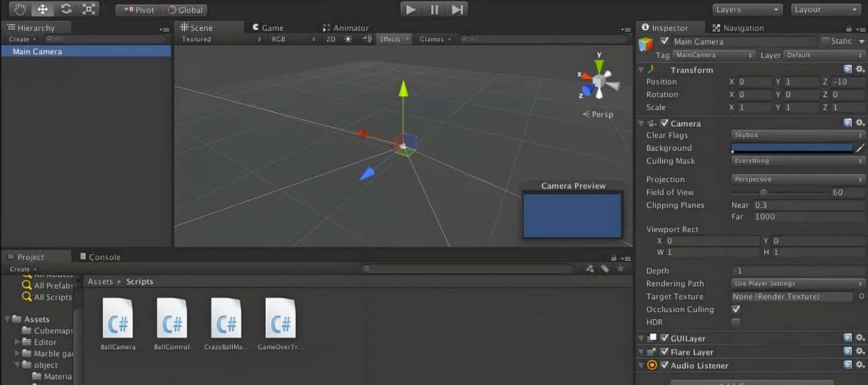This screenshot has width=868, height=385.
Task: Toggle the Global coordinate button
Action: click(x=184, y=10)
